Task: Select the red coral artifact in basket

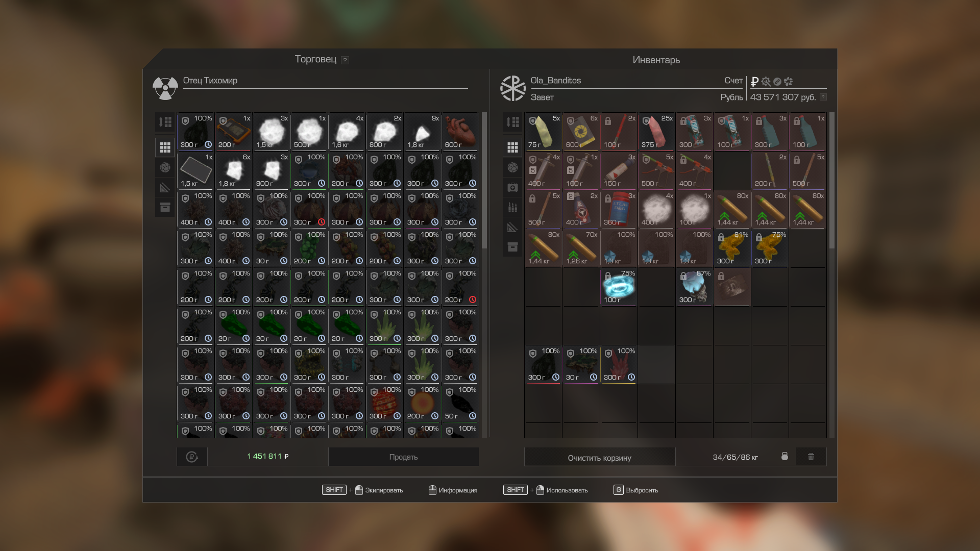Action: 619,364
